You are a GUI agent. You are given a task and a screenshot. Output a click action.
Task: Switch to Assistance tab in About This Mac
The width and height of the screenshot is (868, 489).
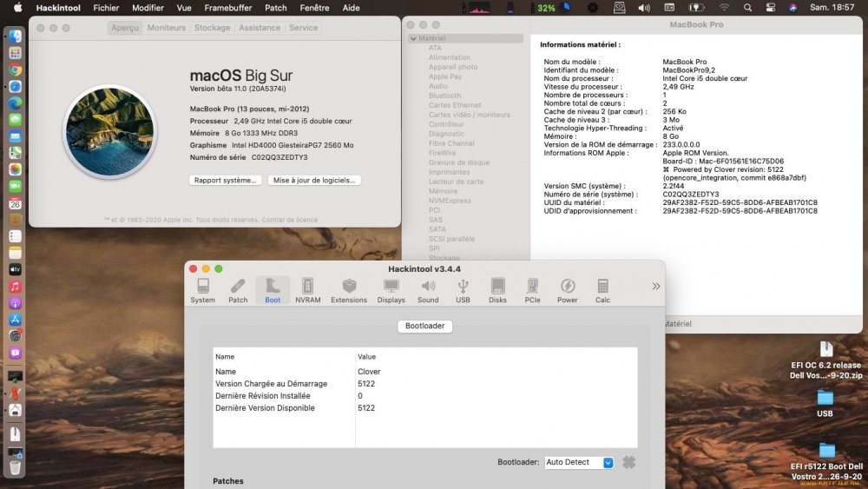tap(259, 28)
